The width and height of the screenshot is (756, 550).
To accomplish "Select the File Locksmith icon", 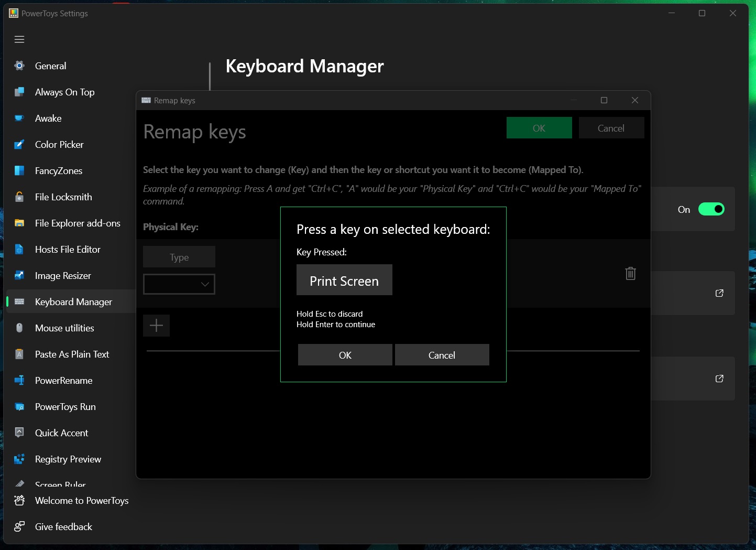I will point(19,197).
